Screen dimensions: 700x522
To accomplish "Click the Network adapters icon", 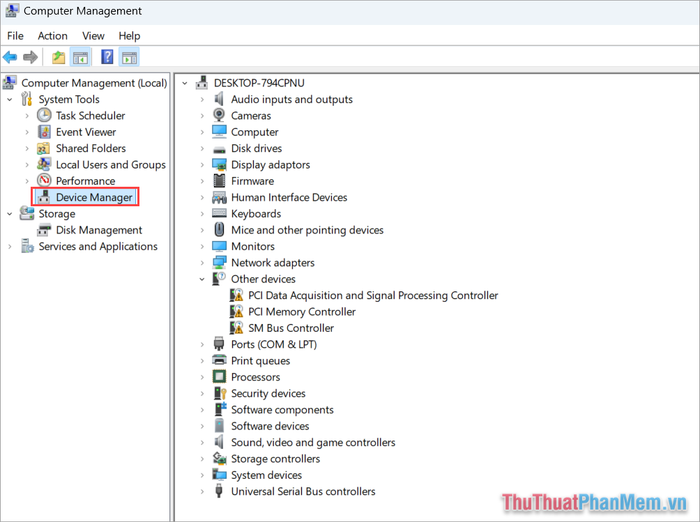I will point(219,263).
